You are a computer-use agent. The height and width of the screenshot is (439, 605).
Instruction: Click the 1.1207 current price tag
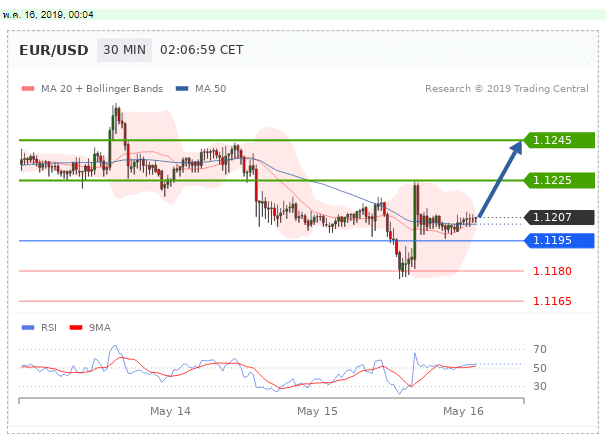559,217
